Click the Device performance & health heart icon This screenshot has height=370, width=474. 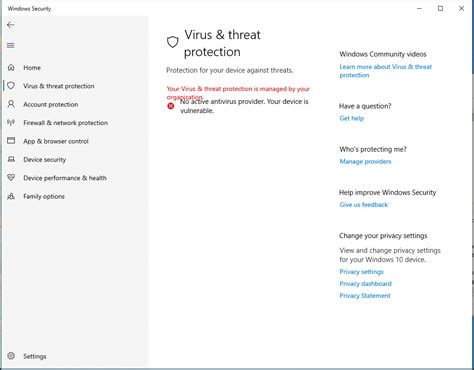(11, 177)
